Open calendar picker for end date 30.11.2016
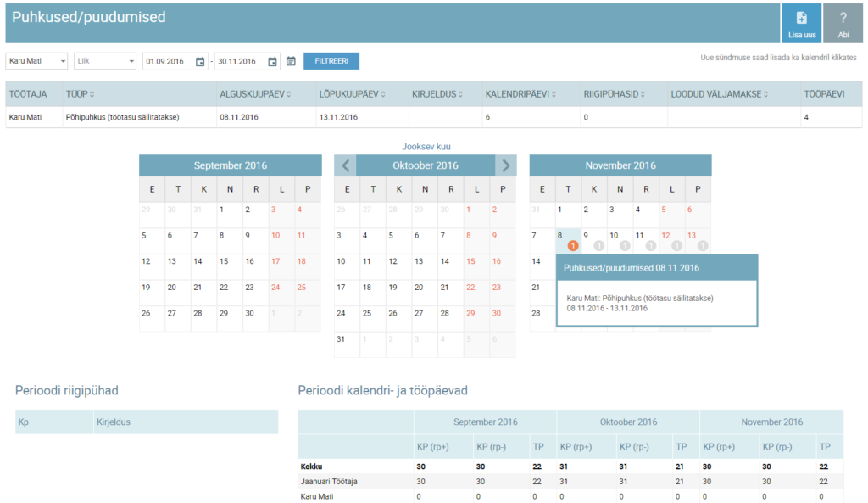868x503 pixels. [272, 61]
